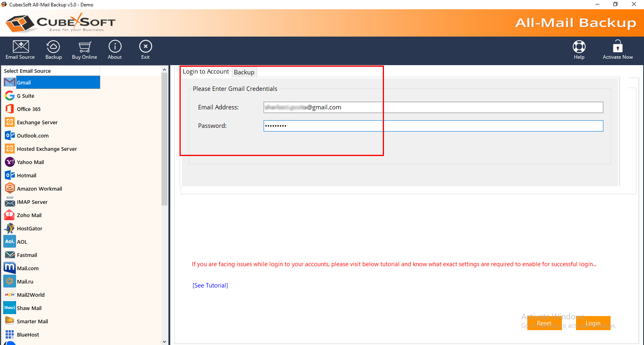Choose the Office 365 icon
The height and width of the screenshot is (345, 644).
(x=10, y=109)
